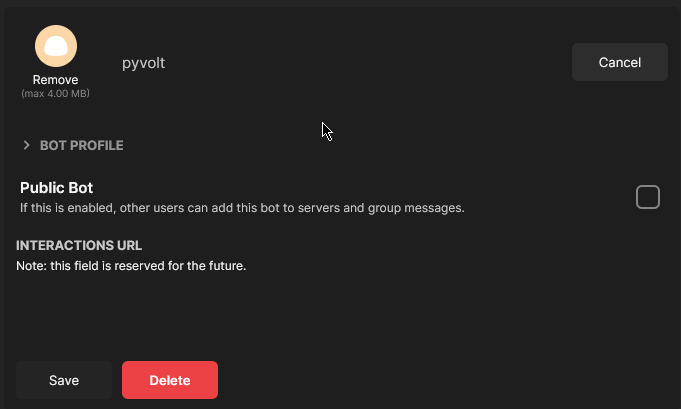This screenshot has height=409, width=681.
Task: Save the bot settings
Action: point(64,380)
